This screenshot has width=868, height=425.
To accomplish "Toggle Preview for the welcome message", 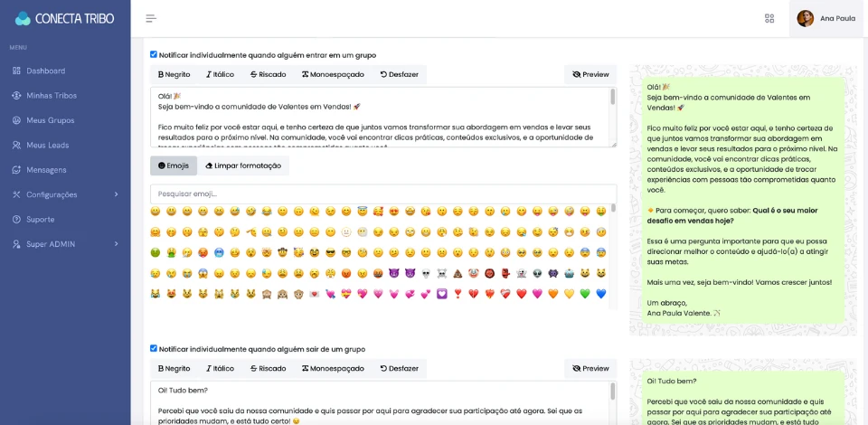I will [x=590, y=74].
